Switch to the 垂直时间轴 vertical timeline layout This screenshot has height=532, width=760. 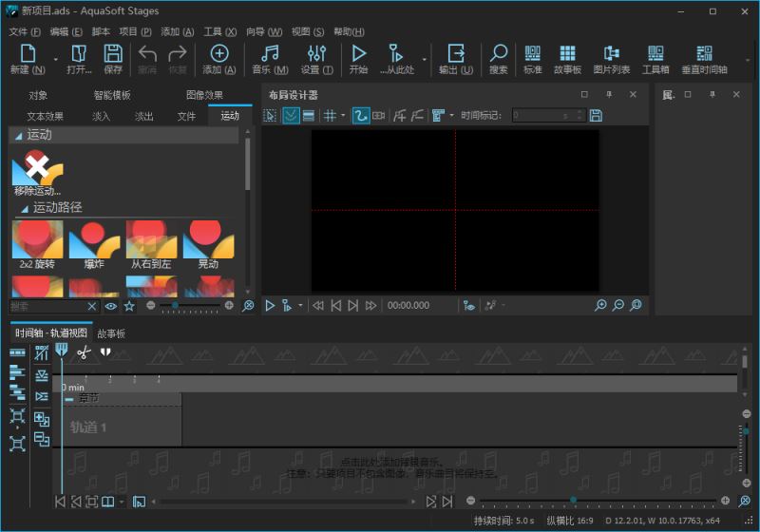tap(704, 59)
